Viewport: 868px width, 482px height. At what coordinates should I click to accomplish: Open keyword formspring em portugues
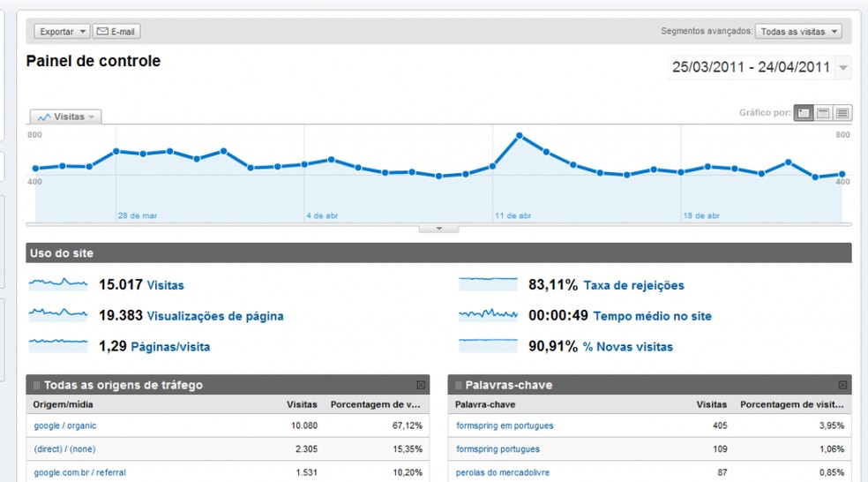point(505,426)
